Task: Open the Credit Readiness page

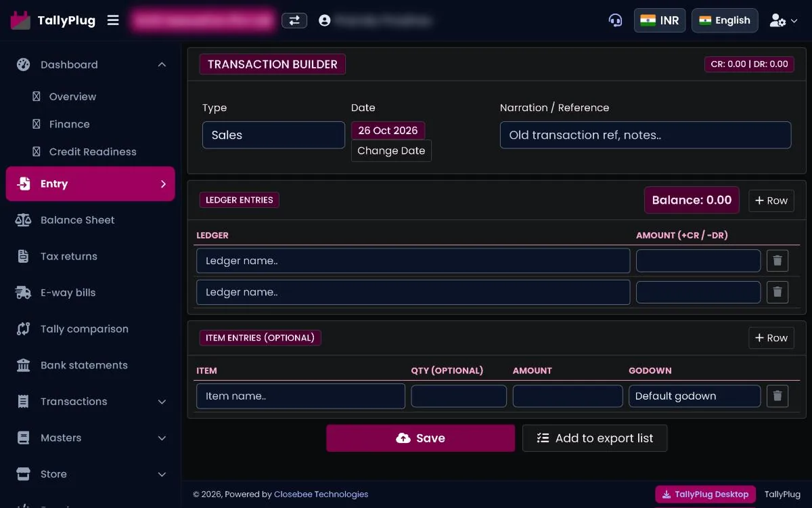Action: (93, 152)
